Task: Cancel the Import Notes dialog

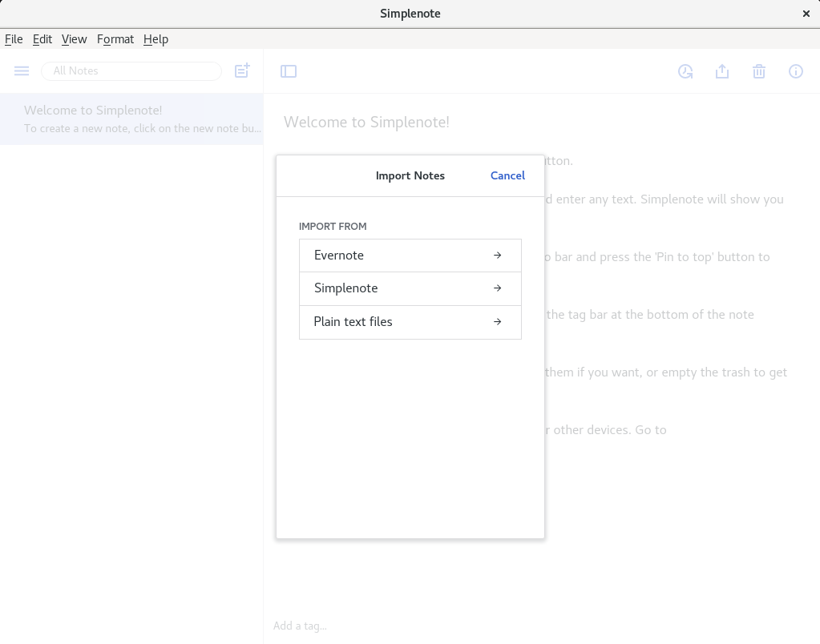Action: (507, 175)
